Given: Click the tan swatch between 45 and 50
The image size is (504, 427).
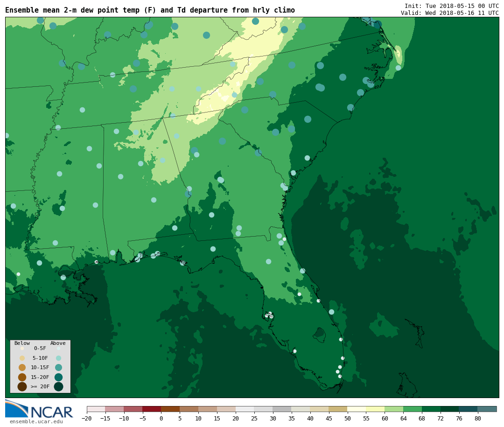Looking at the screenshot, I should [x=338, y=409].
